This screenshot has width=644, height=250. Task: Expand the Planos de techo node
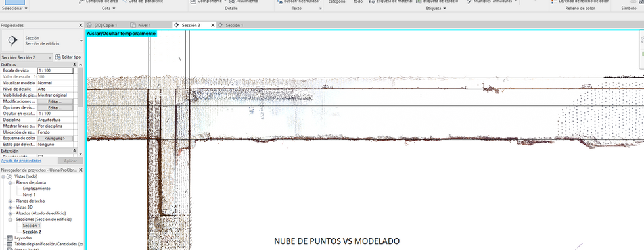(x=11, y=201)
